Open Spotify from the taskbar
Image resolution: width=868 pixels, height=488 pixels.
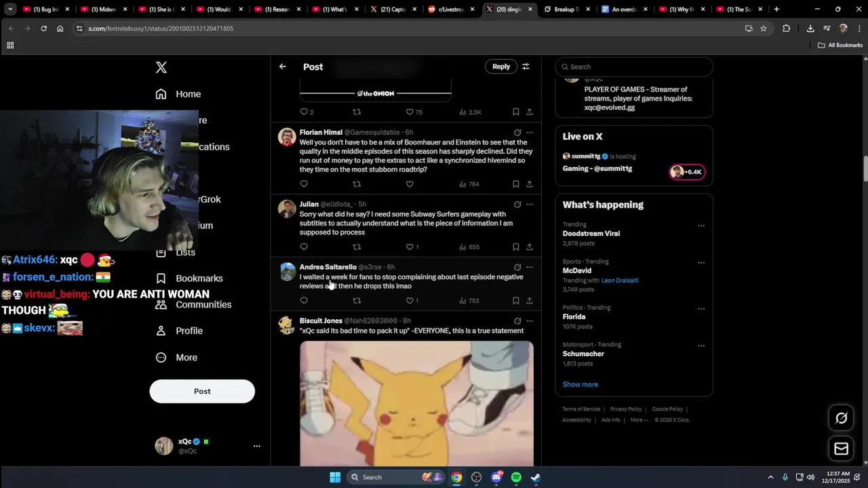[x=516, y=477]
